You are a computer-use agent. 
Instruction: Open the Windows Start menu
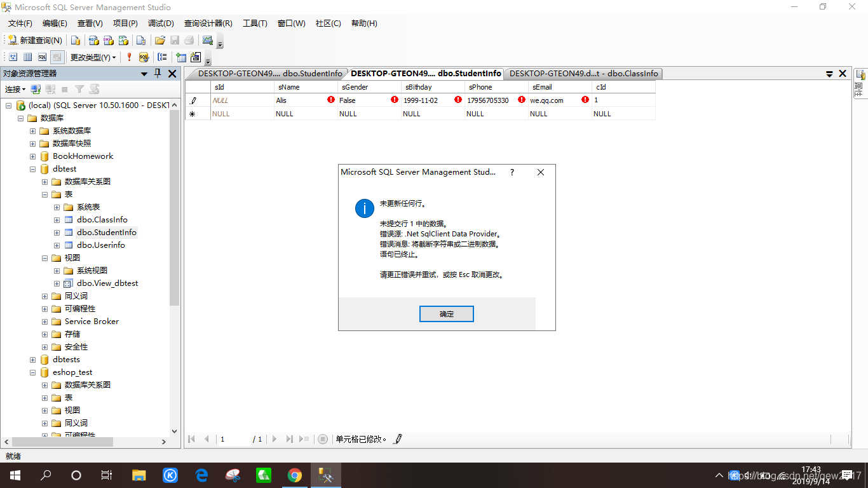(15, 475)
